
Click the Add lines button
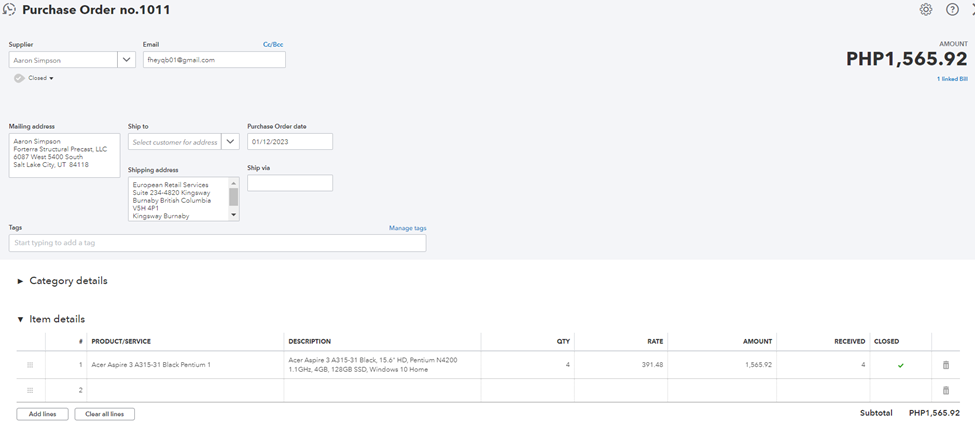coord(43,414)
